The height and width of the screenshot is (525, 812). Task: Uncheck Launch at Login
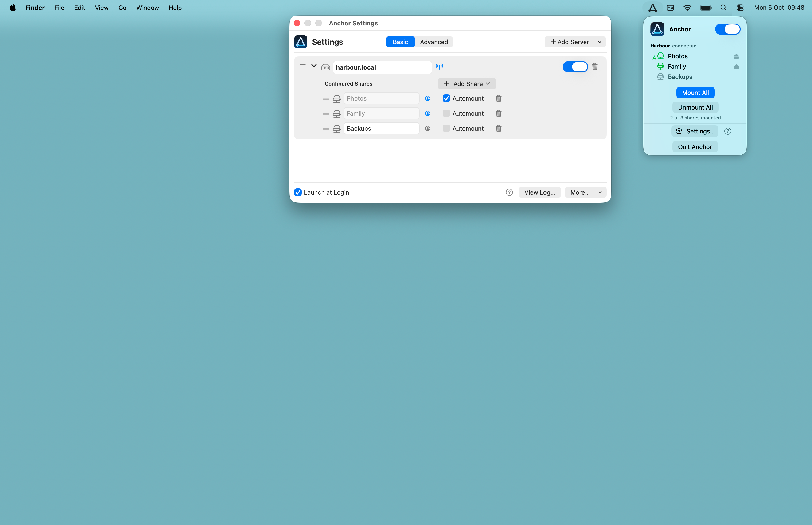pyautogui.click(x=298, y=192)
